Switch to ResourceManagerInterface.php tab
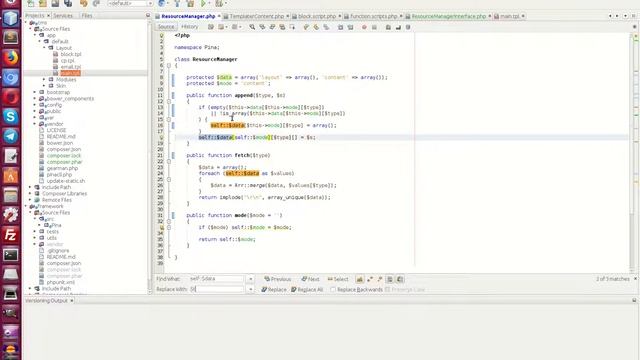The width and height of the screenshot is (640, 360). pos(448,16)
